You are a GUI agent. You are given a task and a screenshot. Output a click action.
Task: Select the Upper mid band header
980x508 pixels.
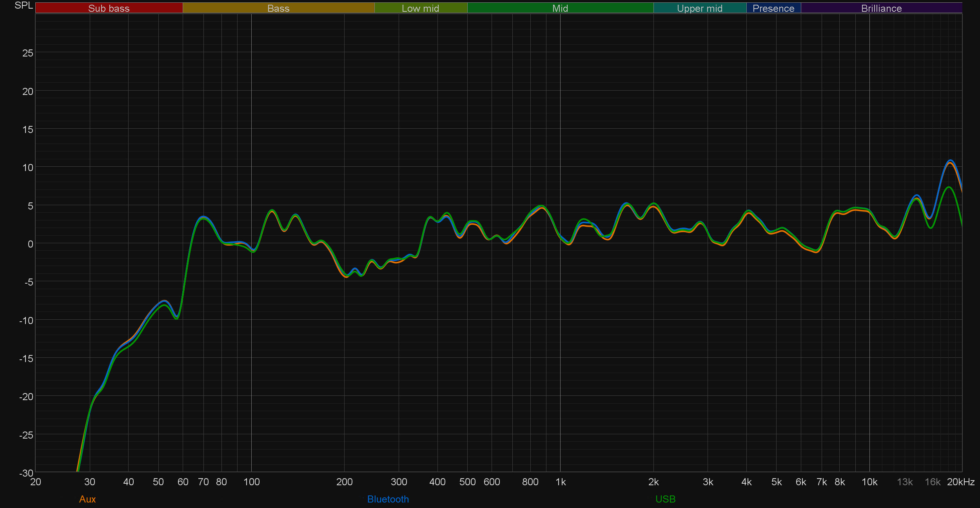pyautogui.click(x=699, y=8)
